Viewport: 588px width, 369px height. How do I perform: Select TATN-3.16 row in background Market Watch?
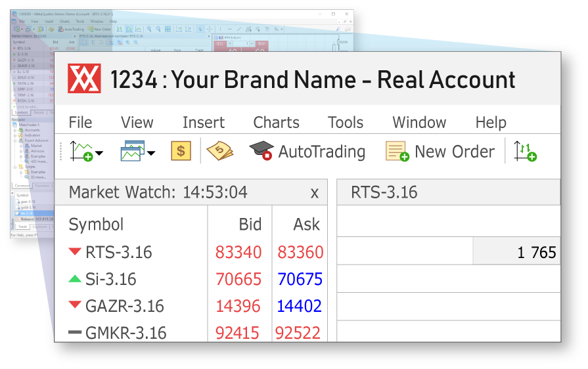tap(33, 83)
